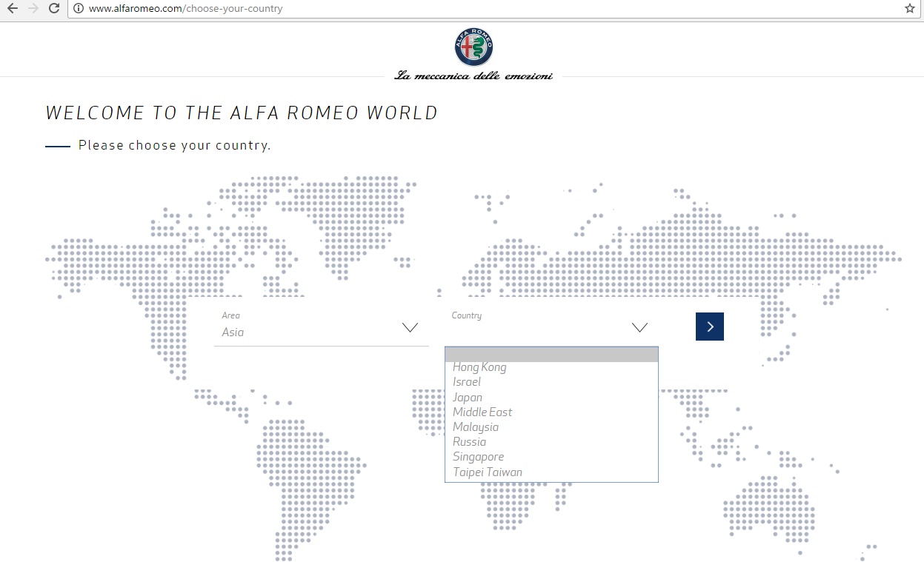The width and height of the screenshot is (924, 562).
Task: Choose Israel from country list
Action: point(551,382)
